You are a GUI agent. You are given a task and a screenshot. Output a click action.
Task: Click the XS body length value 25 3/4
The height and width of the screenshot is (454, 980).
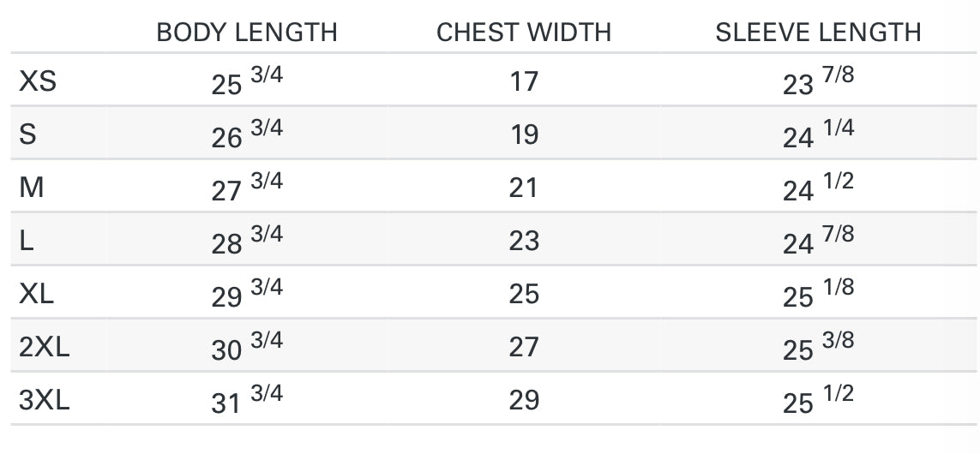point(247,81)
